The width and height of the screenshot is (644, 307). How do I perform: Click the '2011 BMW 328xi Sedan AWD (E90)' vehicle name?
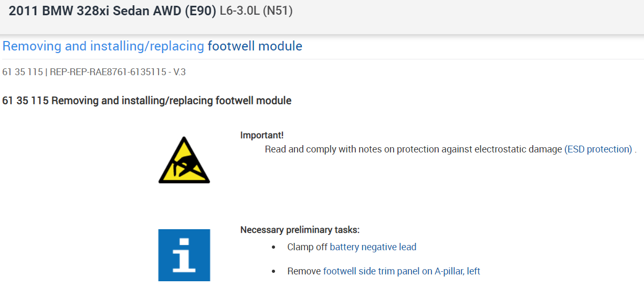[x=113, y=12]
